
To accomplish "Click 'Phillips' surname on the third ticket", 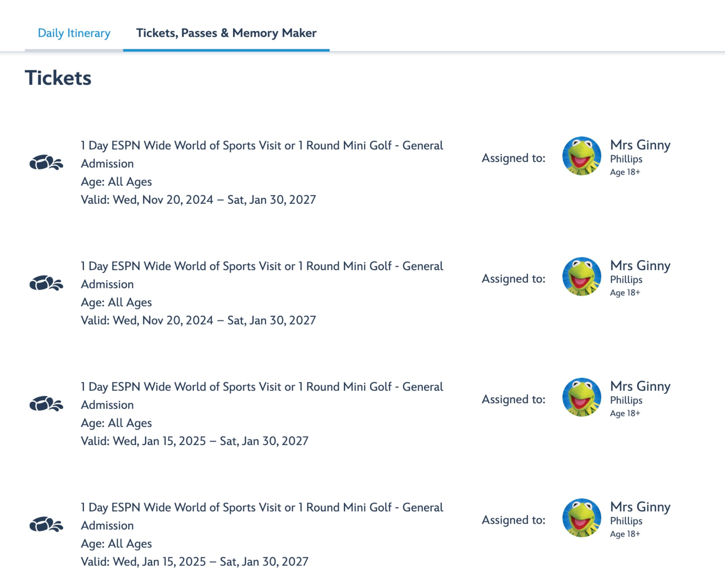I will point(626,401).
